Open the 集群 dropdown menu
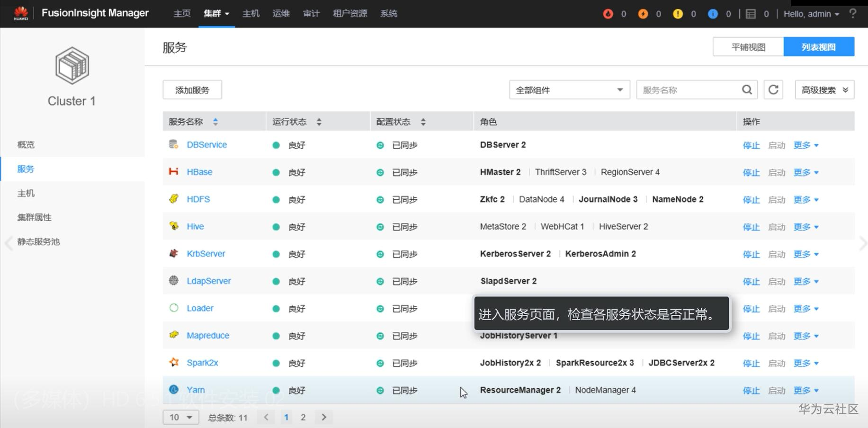The image size is (868, 428). tap(216, 14)
